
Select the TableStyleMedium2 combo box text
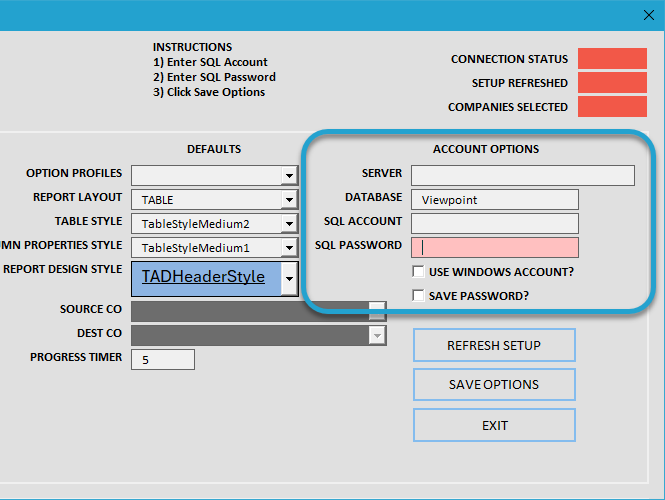(x=196, y=224)
